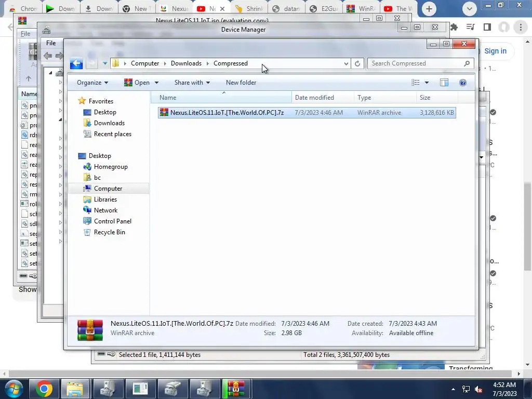Open a new Chrome tab with plus button
Image resolution: width=532 pixels, height=399 pixels.
(x=429, y=9)
